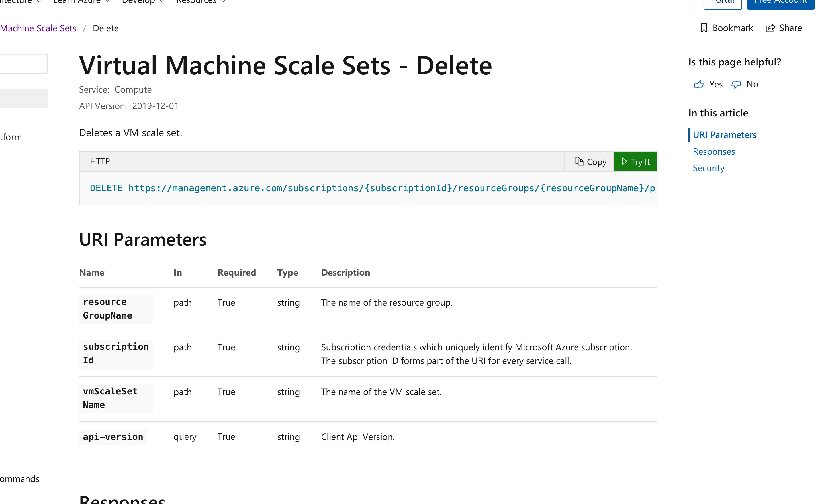Viewport: 830px width, 504px height.
Task: Click the Try It play icon
Action: coord(625,162)
